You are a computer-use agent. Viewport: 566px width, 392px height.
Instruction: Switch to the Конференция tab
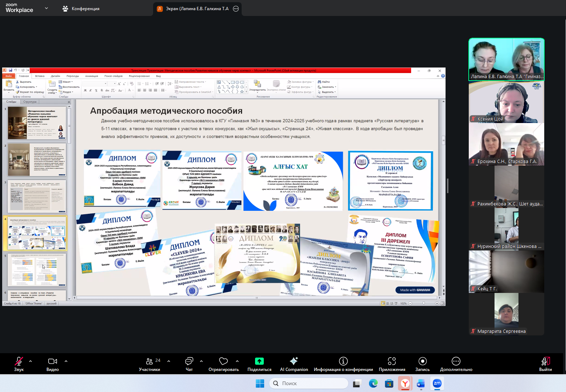[x=81, y=9]
